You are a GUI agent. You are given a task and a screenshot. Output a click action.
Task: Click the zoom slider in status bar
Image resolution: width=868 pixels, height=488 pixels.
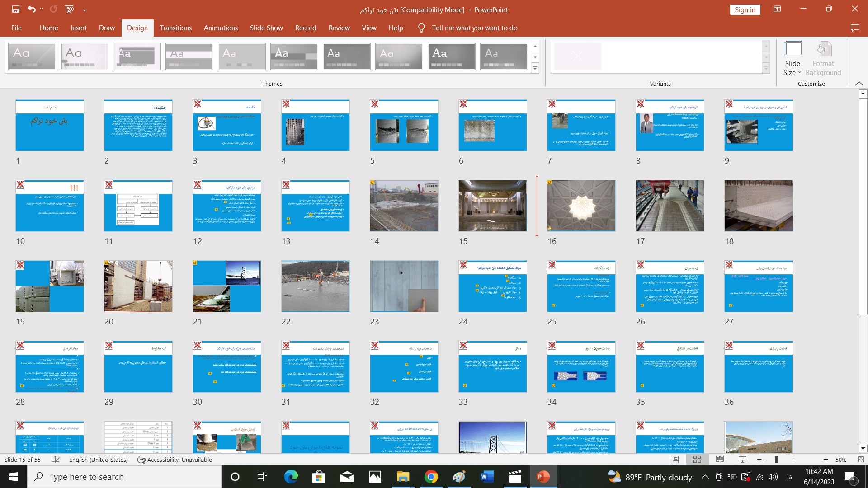776,460
